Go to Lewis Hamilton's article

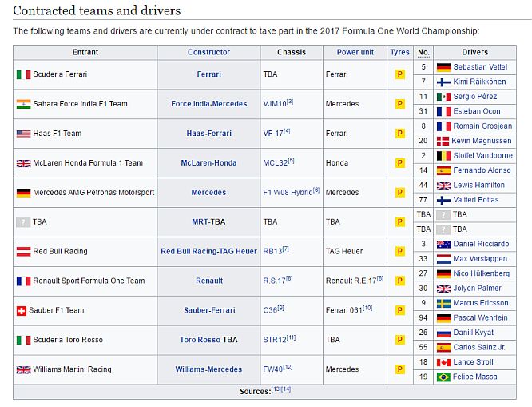(480, 185)
